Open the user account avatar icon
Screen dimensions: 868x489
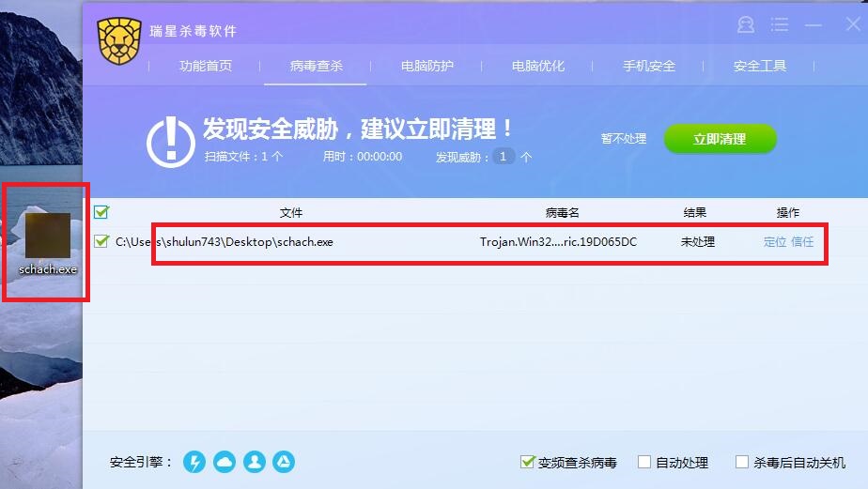(x=746, y=25)
